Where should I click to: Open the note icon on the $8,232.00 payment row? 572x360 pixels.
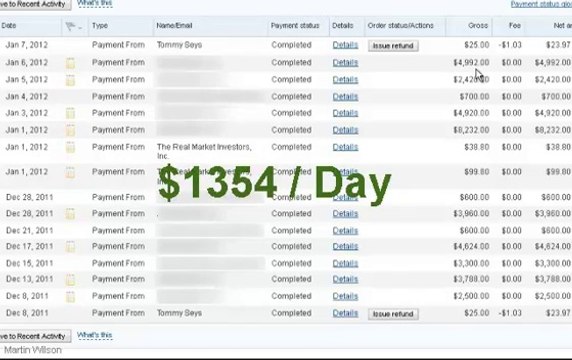pos(70,130)
